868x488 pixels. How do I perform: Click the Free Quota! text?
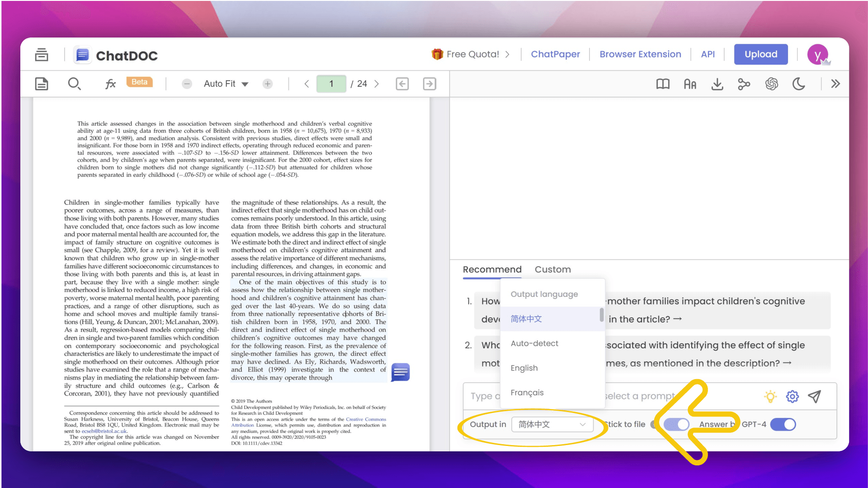click(x=473, y=54)
